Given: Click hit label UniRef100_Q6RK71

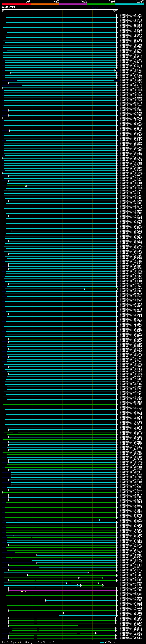Looking at the screenshot, I should point(131,85).
